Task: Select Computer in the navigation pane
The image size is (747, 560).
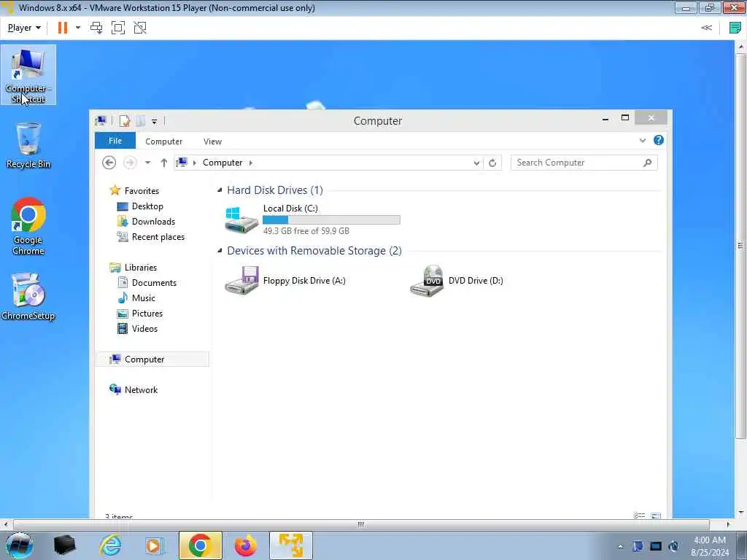Action: pos(152,359)
